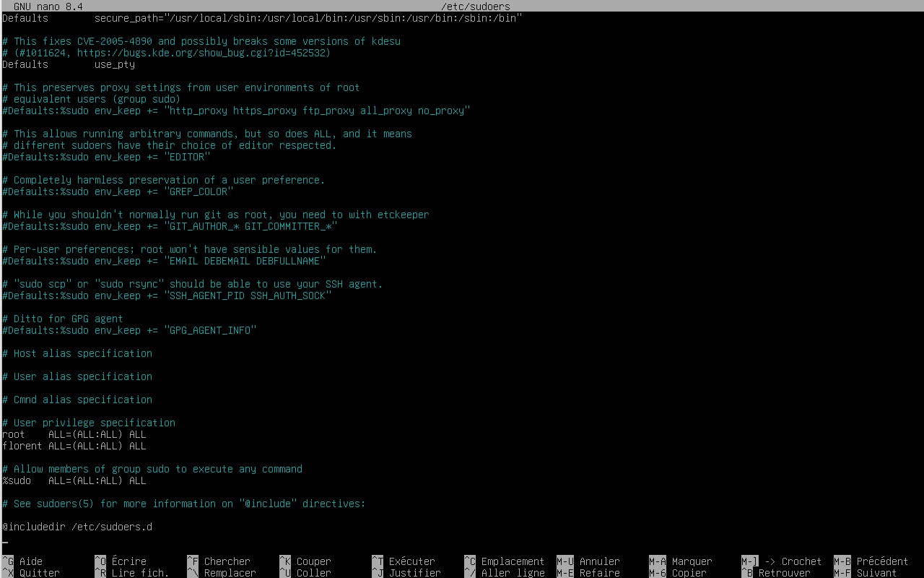Click the %sudo ALL=(ALL:ALL) ALL line

74,480
